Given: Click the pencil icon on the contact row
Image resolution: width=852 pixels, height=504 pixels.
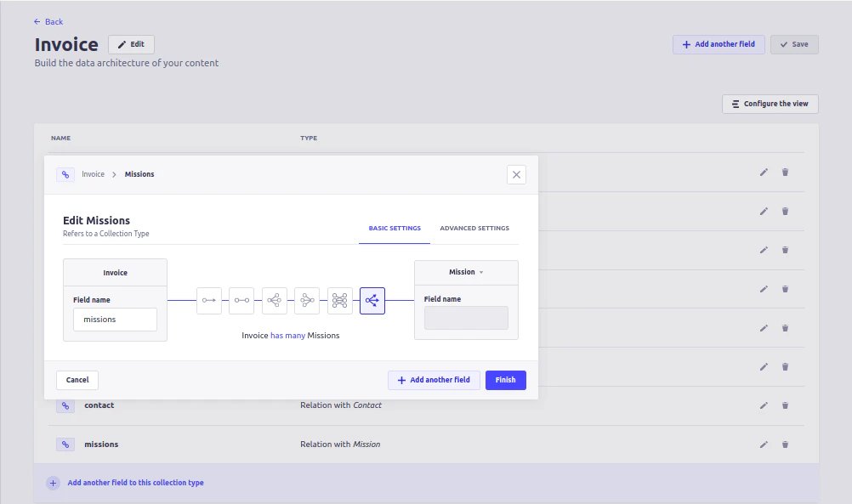Looking at the screenshot, I should click(x=764, y=405).
